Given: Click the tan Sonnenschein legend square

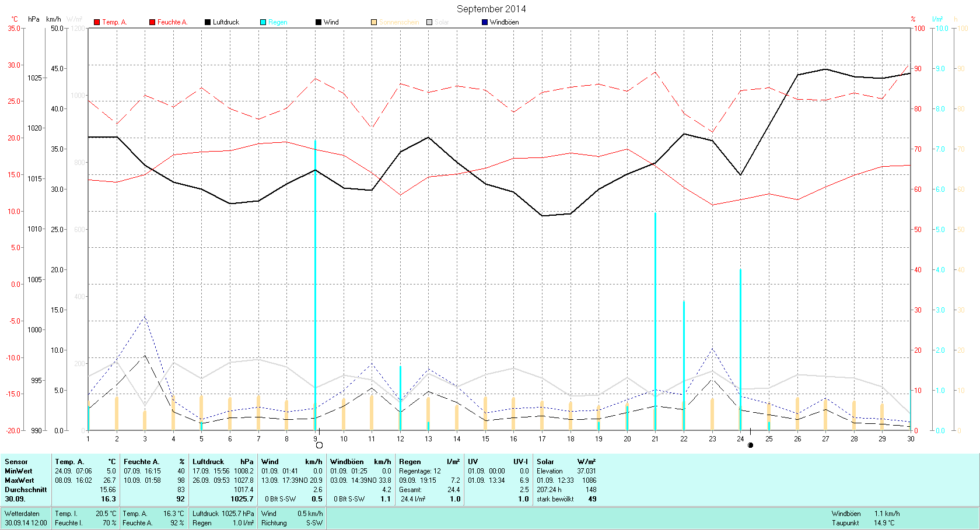Looking at the screenshot, I should pyautogui.click(x=374, y=22).
